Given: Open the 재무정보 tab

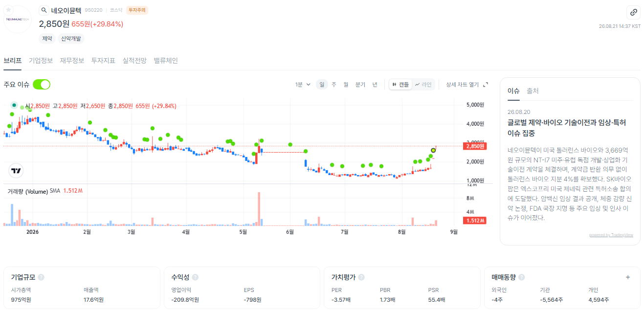Looking at the screenshot, I should 72,61.
